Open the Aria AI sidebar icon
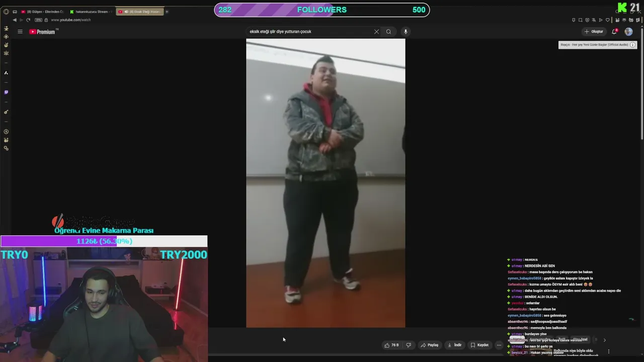The height and width of the screenshot is (362, 644). click(6, 73)
